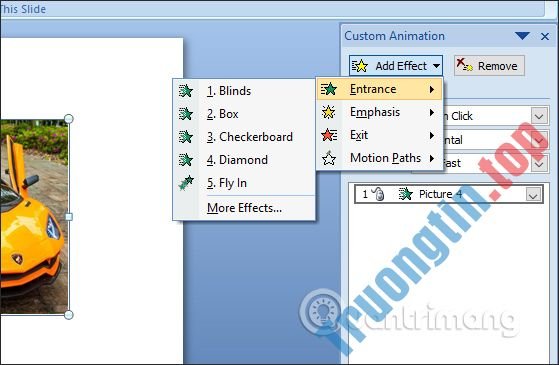Click the red Exit star icon
The image size is (559, 365).
coord(329,135)
